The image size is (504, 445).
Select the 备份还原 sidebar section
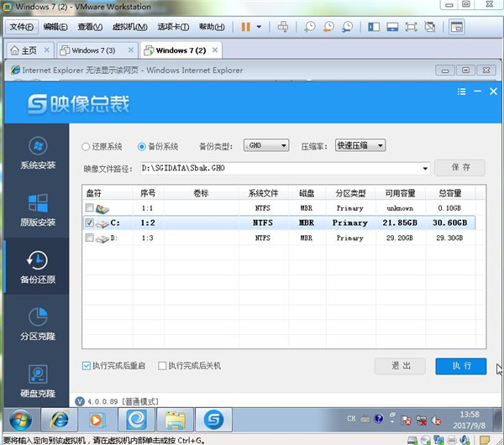[x=38, y=267]
